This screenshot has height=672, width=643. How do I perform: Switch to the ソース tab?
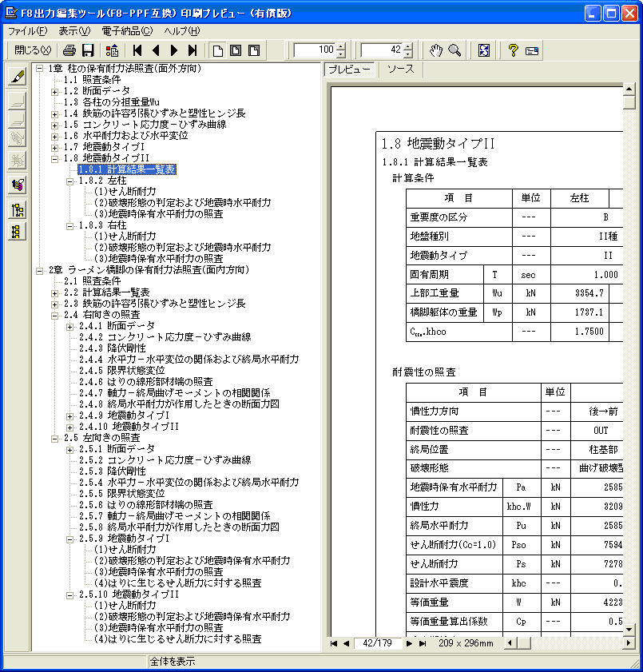(400, 70)
